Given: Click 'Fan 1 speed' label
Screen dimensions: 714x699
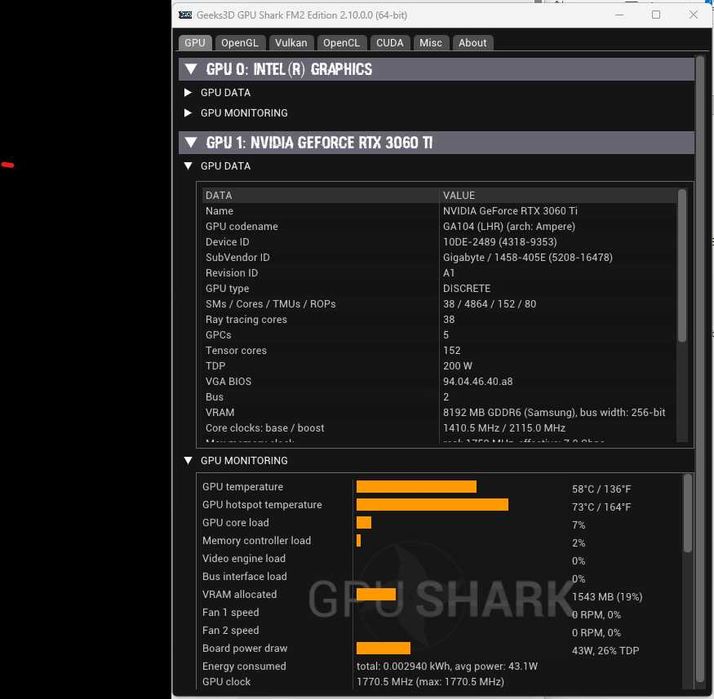Looking at the screenshot, I should coord(230,612).
